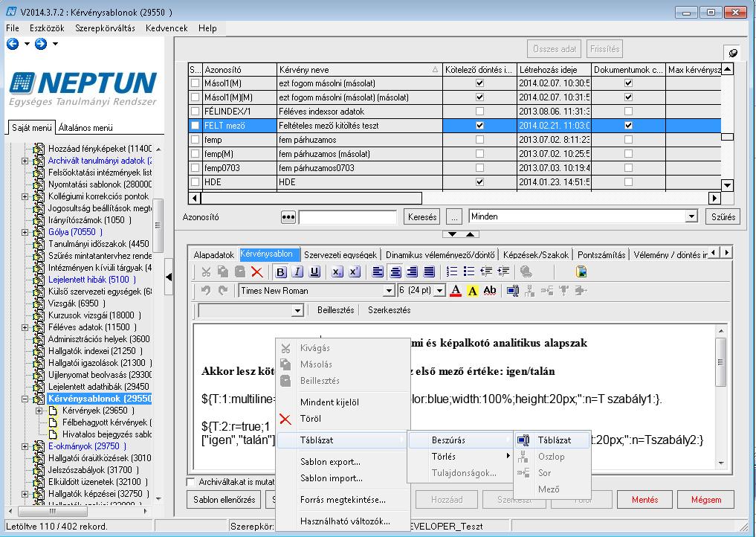Insert bulleted list icon
Image resolution: width=756 pixels, height=537 pixels.
click(x=468, y=271)
